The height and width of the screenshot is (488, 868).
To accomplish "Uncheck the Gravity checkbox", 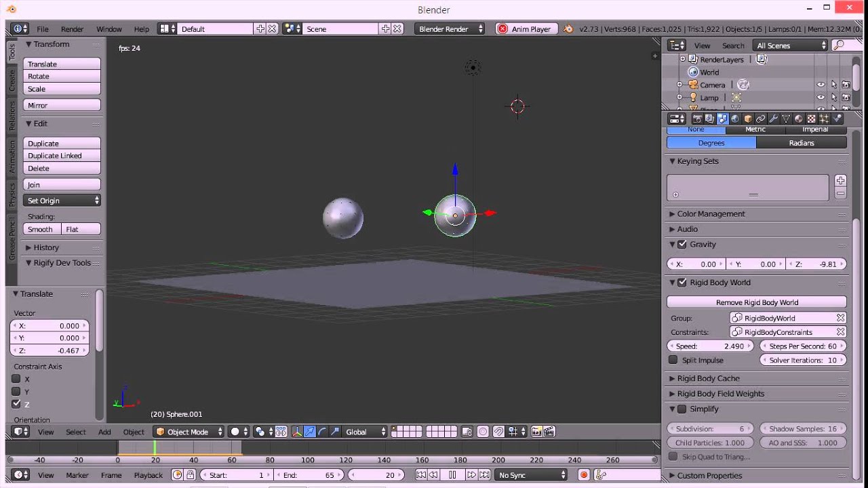I will pos(682,245).
